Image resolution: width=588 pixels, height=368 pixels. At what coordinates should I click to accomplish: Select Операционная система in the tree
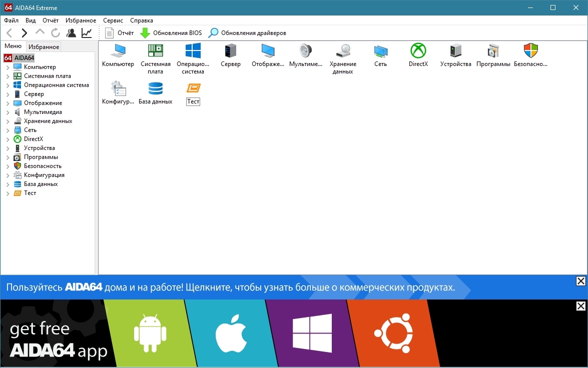click(x=56, y=85)
